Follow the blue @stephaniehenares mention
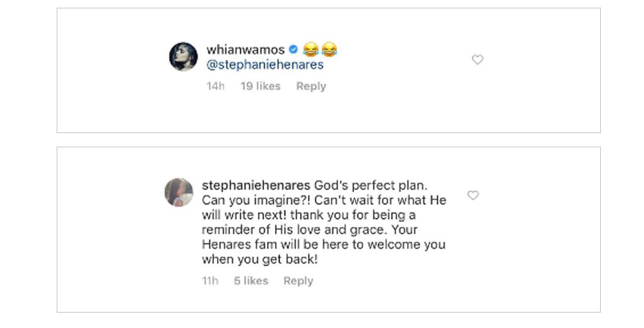Image resolution: width=644 pixels, height=328 pixels. (x=265, y=65)
